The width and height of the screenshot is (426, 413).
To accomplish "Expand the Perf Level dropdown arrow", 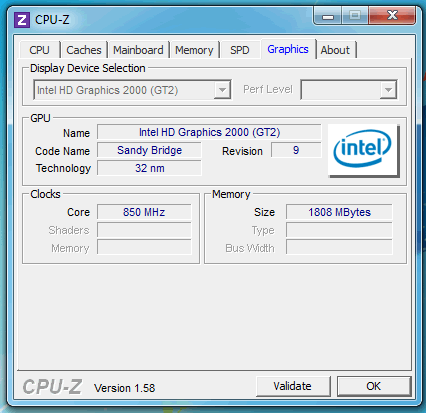I will pyautogui.click(x=388, y=90).
